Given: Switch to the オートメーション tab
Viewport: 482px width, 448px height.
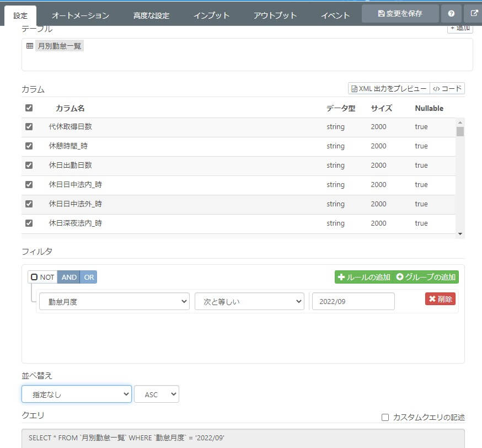Looking at the screenshot, I should click(81, 15).
